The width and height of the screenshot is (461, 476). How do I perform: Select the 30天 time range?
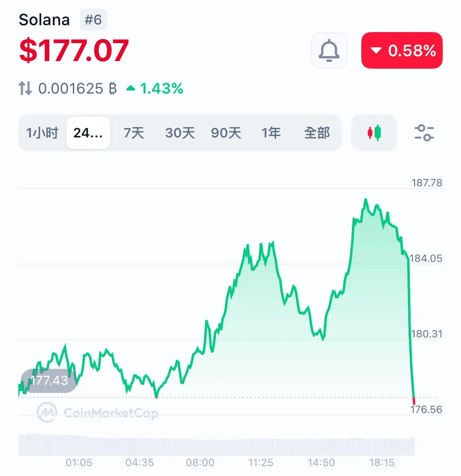(180, 133)
